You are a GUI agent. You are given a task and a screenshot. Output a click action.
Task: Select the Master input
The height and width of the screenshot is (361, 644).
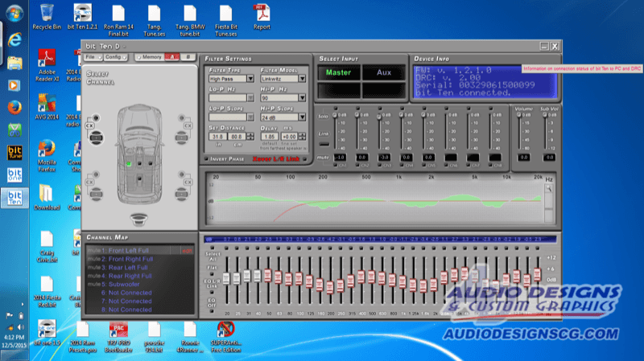click(338, 72)
